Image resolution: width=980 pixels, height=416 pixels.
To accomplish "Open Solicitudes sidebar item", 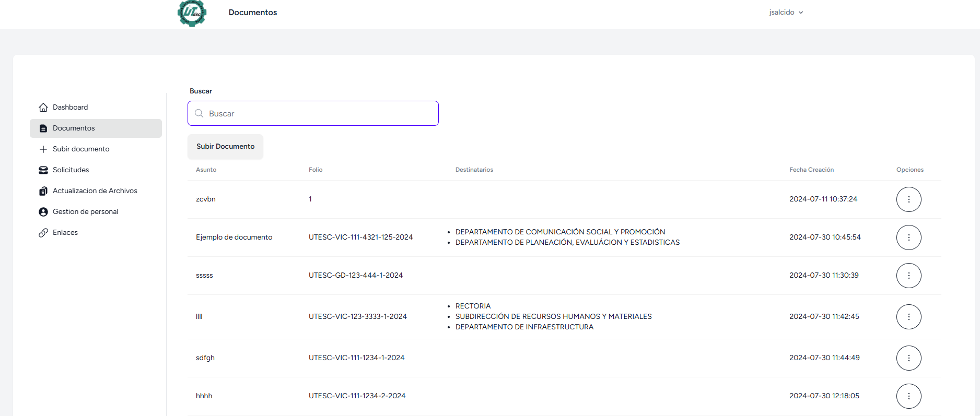I will (96, 170).
